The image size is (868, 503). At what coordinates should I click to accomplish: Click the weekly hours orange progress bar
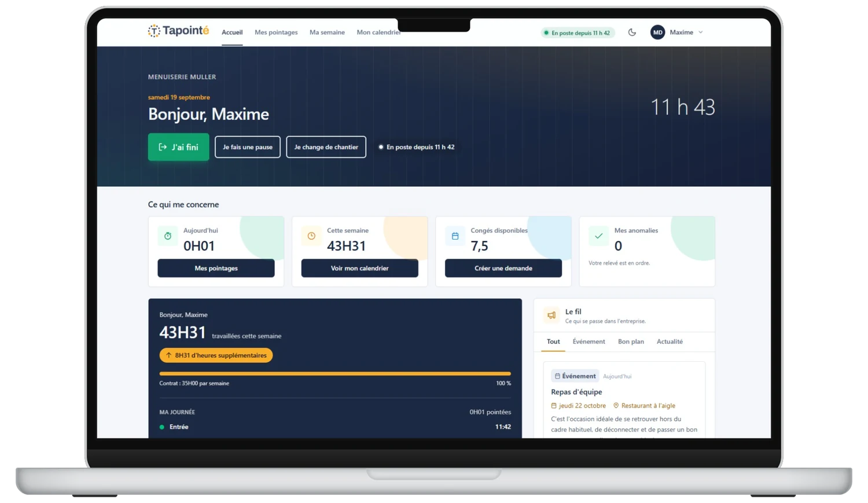pyautogui.click(x=335, y=374)
